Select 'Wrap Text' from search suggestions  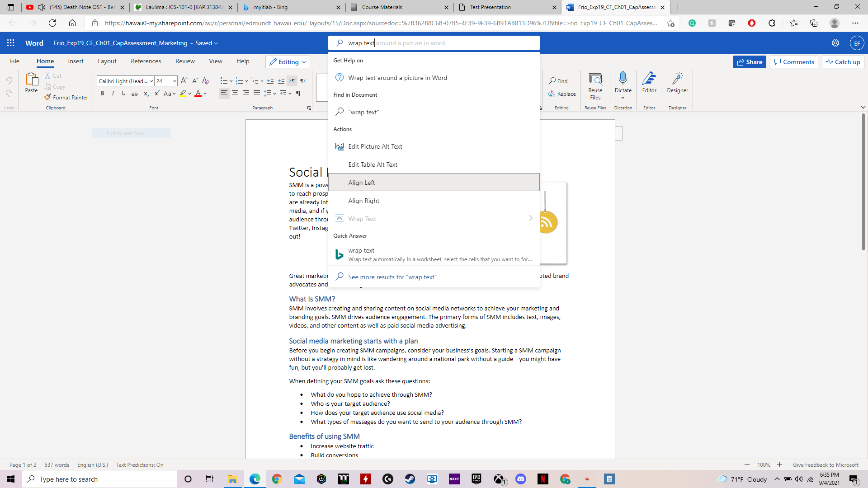pos(363,219)
